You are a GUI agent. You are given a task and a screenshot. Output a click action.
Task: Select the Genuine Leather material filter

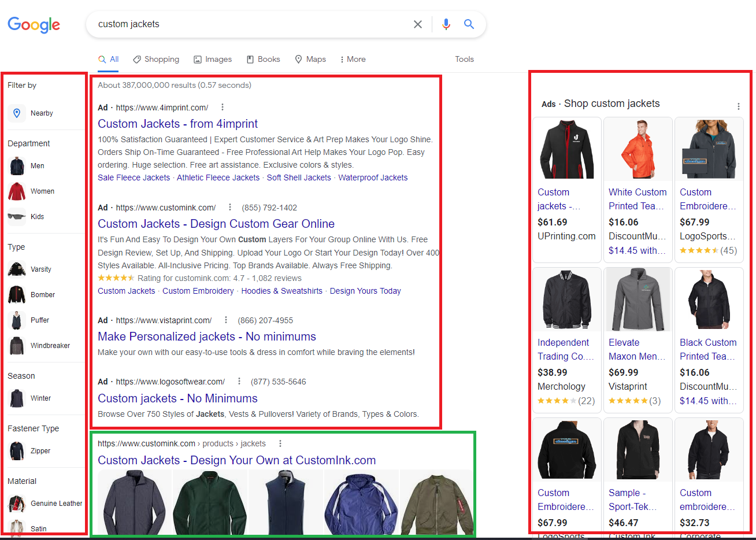tap(45, 504)
